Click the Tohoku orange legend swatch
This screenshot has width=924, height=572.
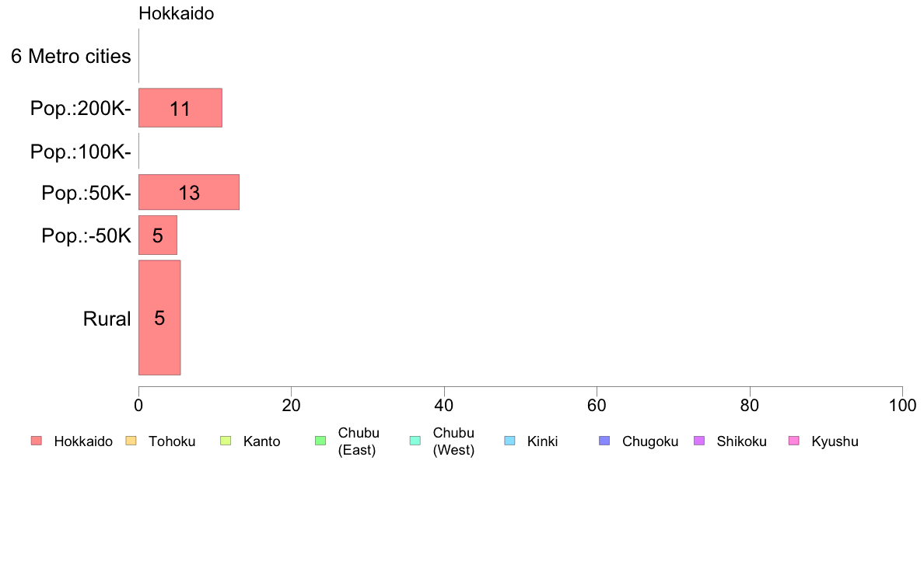pyautogui.click(x=131, y=441)
